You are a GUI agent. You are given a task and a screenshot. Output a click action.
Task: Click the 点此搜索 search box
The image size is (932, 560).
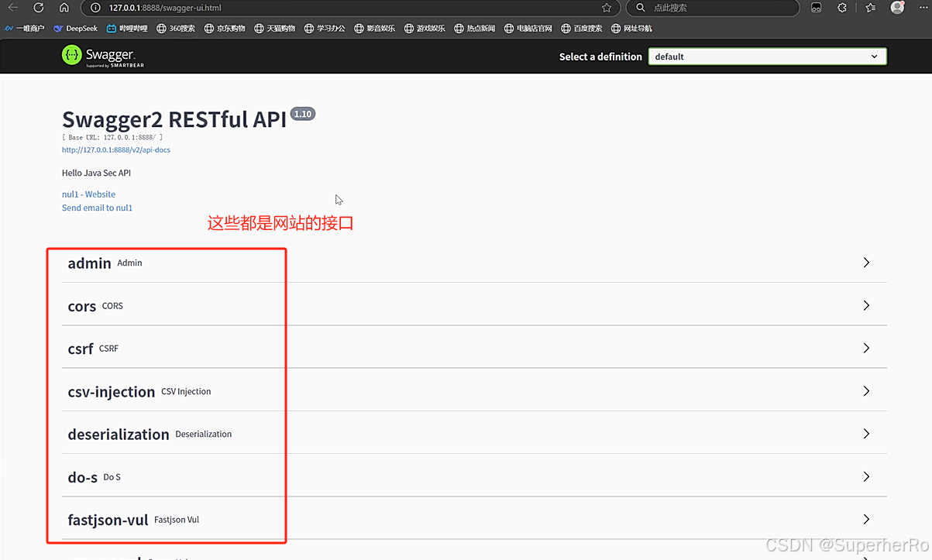713,8
